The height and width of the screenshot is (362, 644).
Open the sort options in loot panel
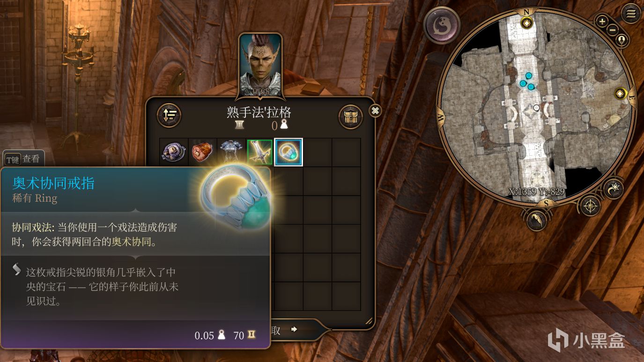pos(169,115)
